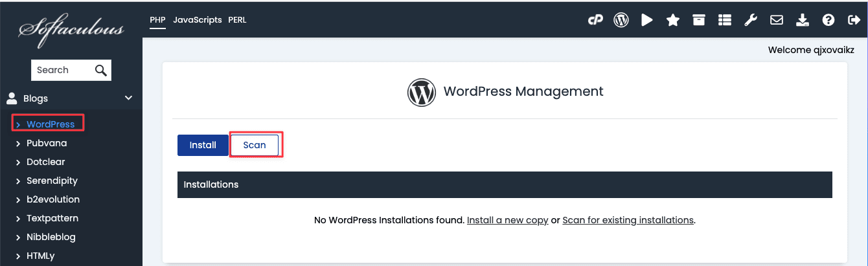Focus the sidebar Search input field

(62, 70)
